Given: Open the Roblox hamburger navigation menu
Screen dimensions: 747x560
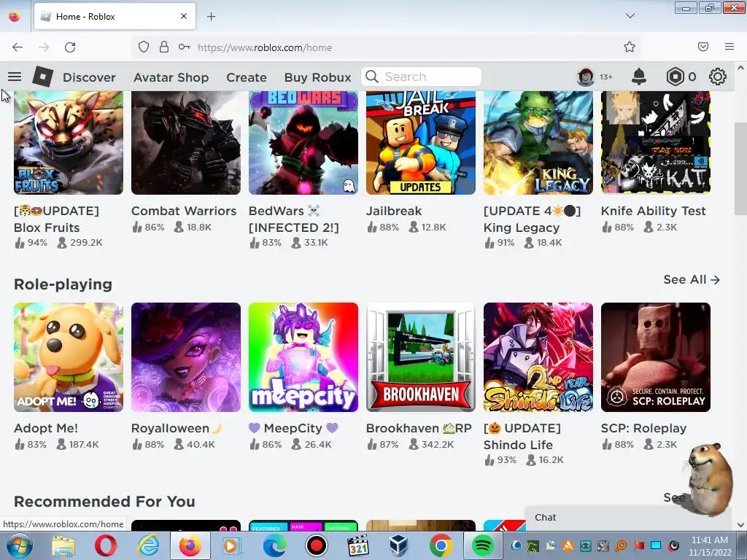Looking at the screenshot, I should coord(15,77).
